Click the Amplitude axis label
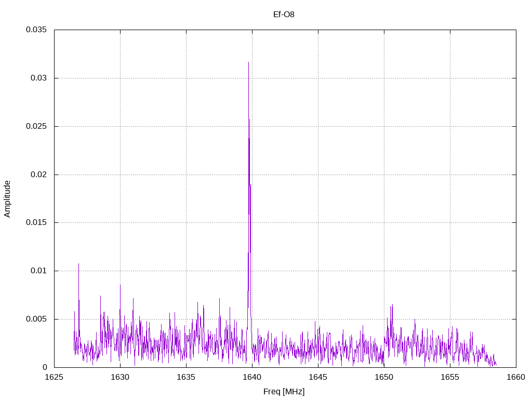 [7, 199]
